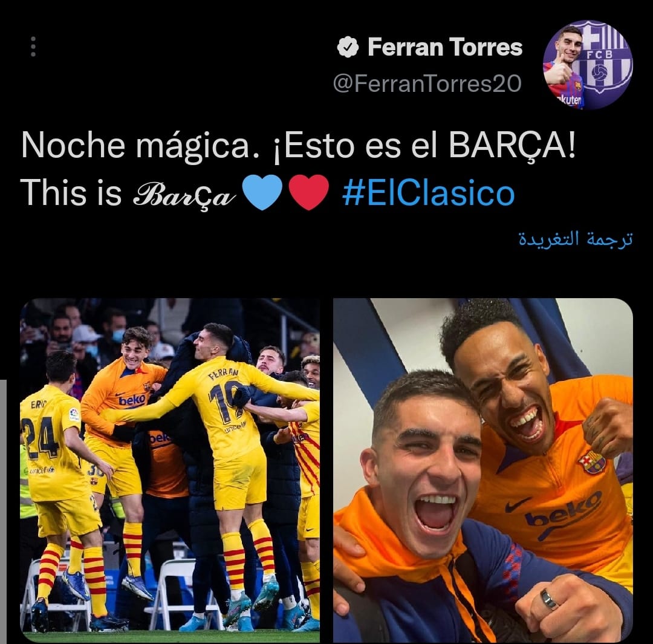Click the Arabic translate tweet link
Screen dimensions: 653x644
(575, 239)
